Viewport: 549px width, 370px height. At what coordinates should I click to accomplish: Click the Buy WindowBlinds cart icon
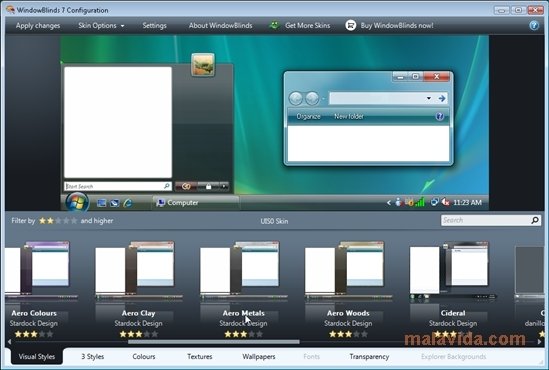[x=350, y=25]
